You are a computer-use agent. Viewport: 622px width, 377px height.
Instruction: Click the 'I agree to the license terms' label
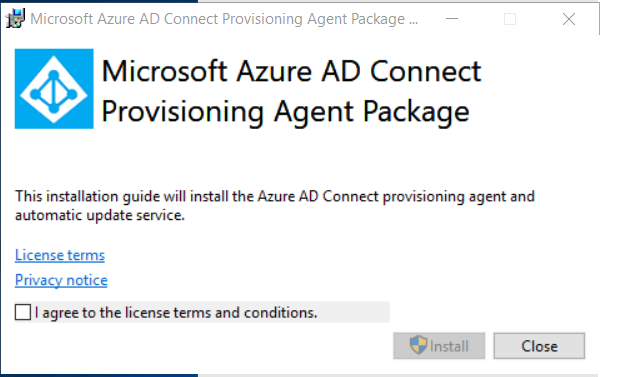[176, 313]
